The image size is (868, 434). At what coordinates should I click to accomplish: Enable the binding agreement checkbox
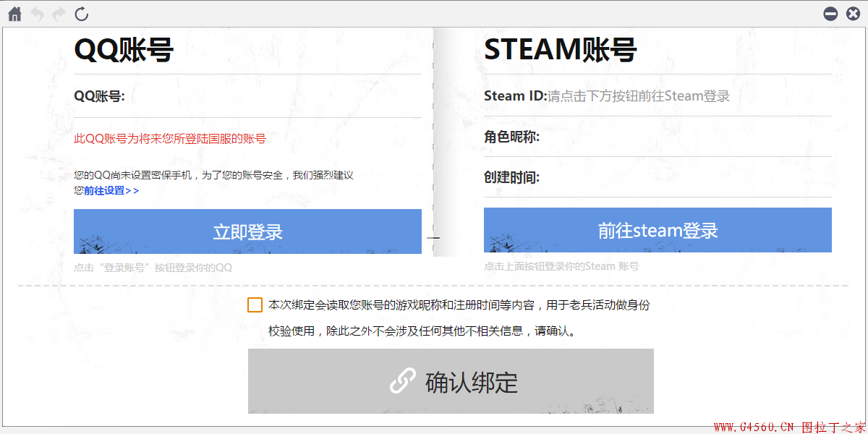pyautogui.click(x=255, y=305)
